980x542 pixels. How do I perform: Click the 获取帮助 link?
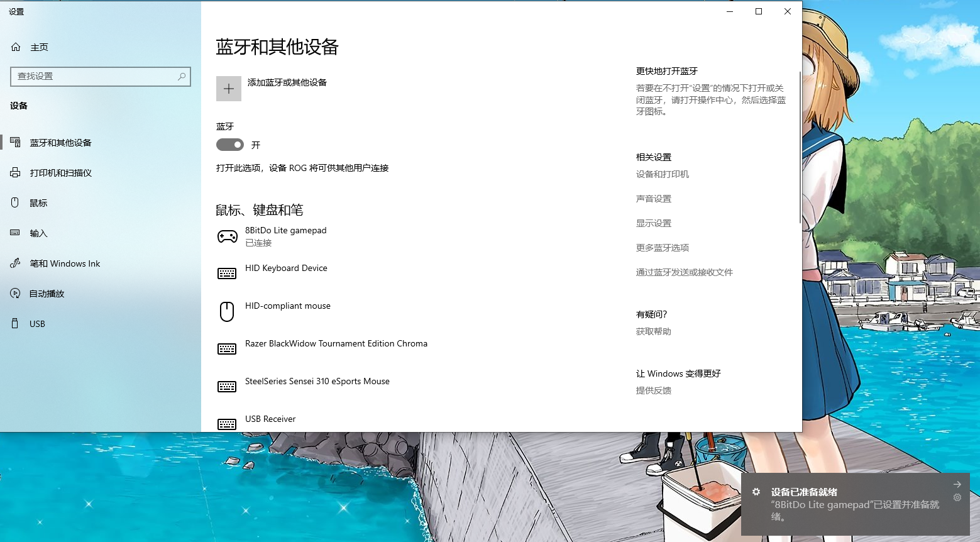(x=653, y=331)
